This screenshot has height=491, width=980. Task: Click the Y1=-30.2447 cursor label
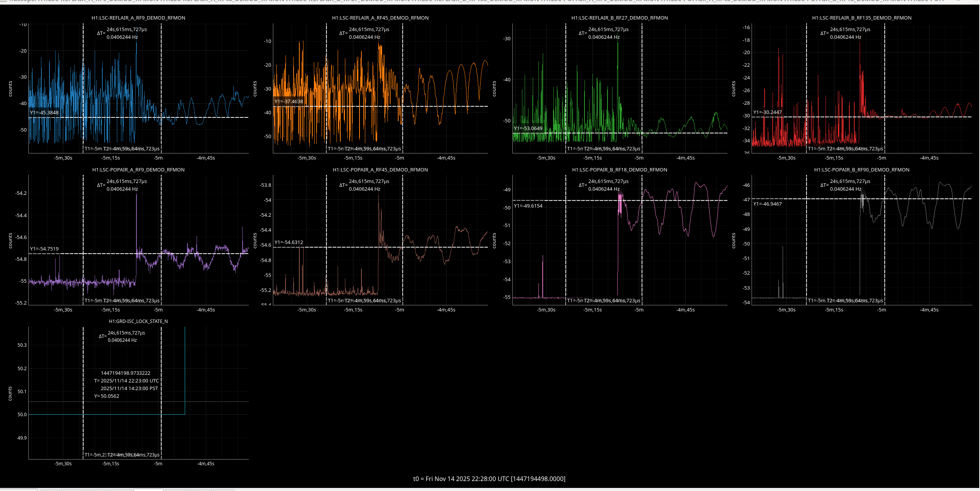(x=767, y=112)
